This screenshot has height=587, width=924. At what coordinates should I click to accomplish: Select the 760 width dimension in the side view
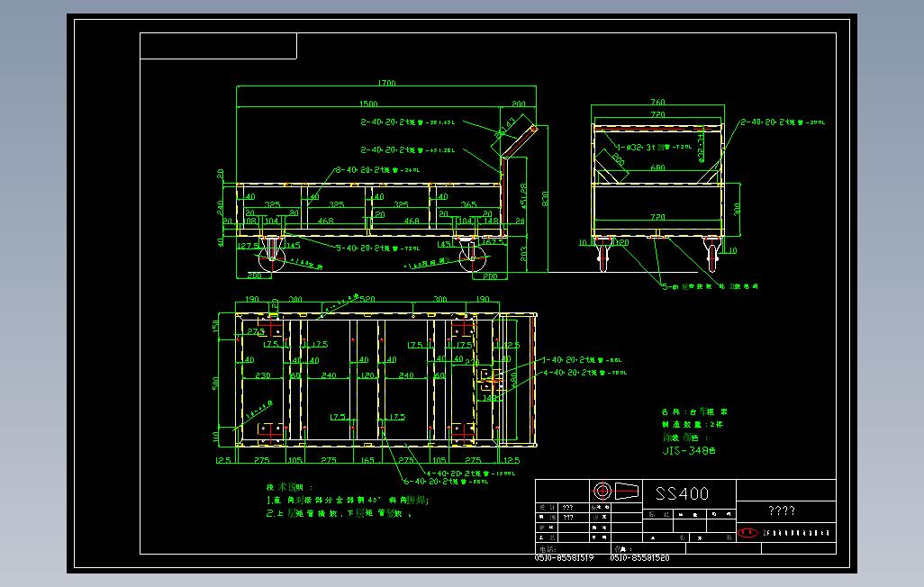click(x=657, y=102)
